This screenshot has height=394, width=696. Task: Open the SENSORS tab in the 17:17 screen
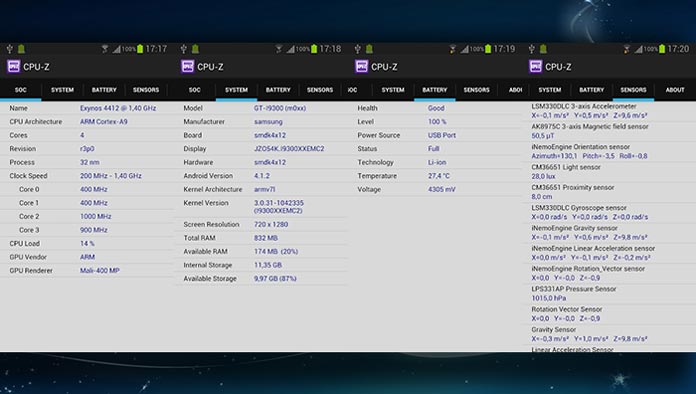pos(146,90)
